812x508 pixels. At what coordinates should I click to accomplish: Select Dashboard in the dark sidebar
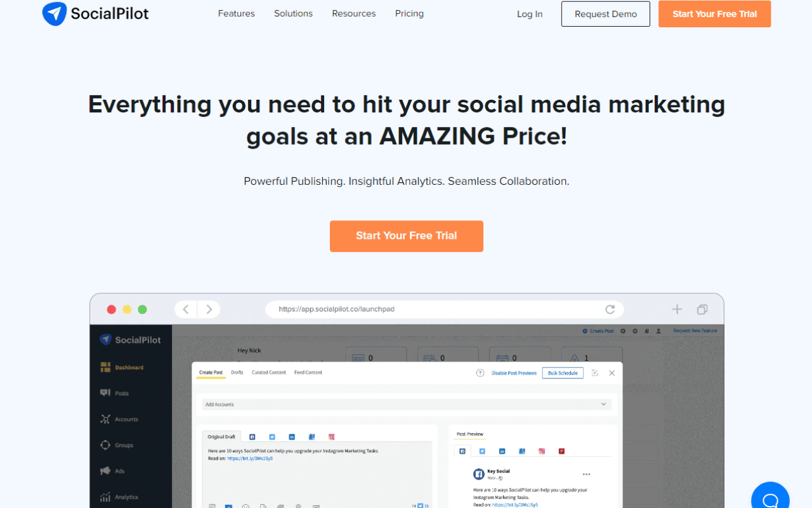coord(122,368)
